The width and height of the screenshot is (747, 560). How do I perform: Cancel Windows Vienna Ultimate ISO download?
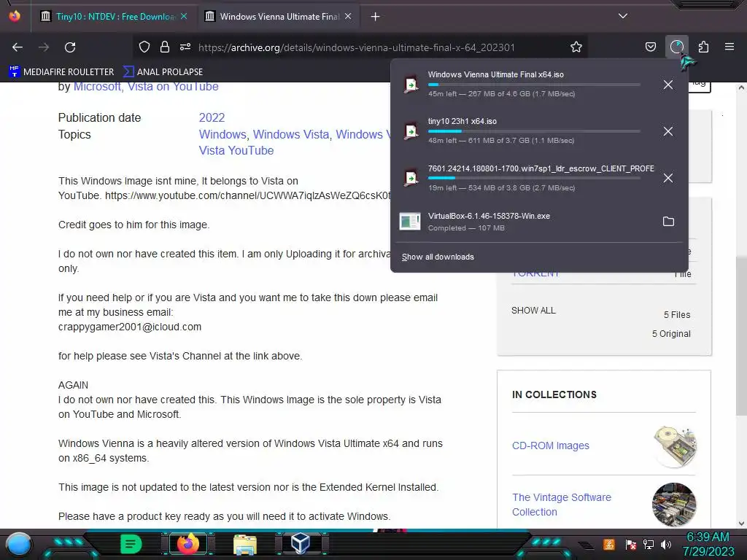(668, 85)
